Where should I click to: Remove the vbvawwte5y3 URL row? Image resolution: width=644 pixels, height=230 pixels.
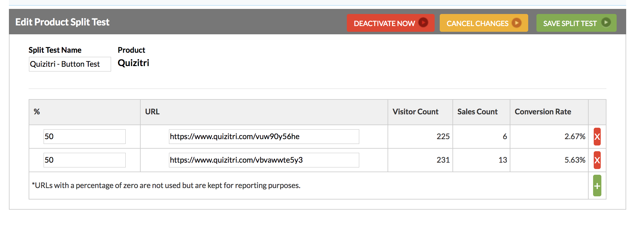(x=597, y=160)
